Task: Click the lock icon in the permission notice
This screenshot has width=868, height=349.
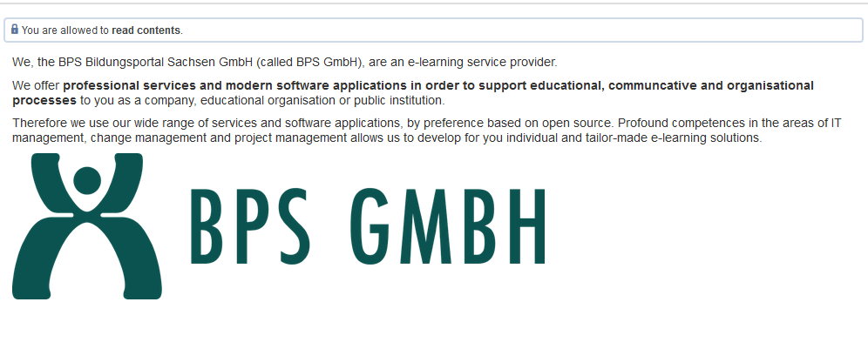Action: coord(15,30)
